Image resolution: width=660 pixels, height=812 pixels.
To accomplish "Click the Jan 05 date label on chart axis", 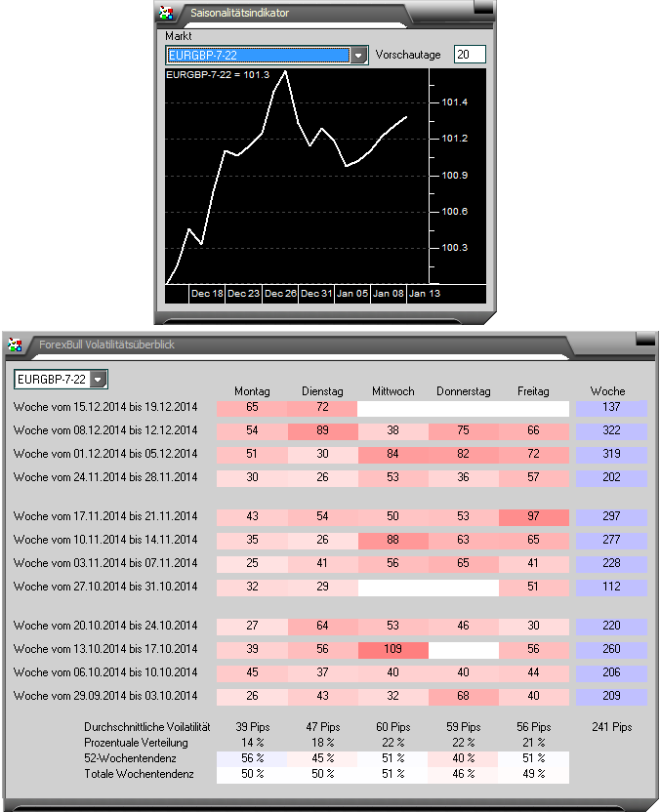I will [x=352, y=294].
